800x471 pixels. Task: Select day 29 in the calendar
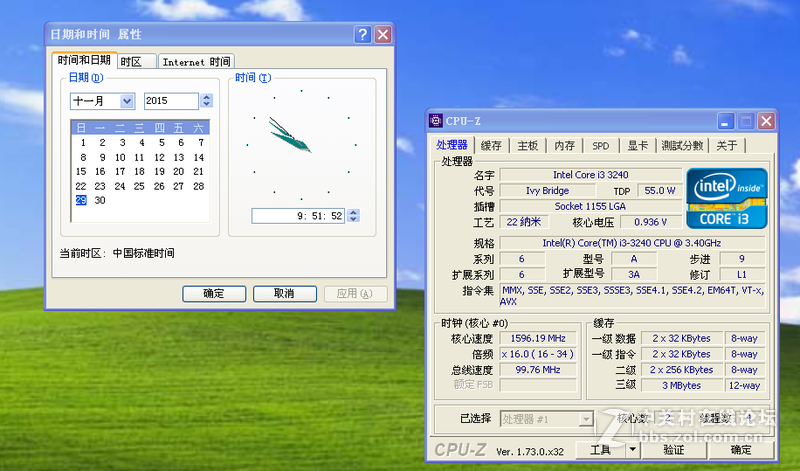[81, 200]
